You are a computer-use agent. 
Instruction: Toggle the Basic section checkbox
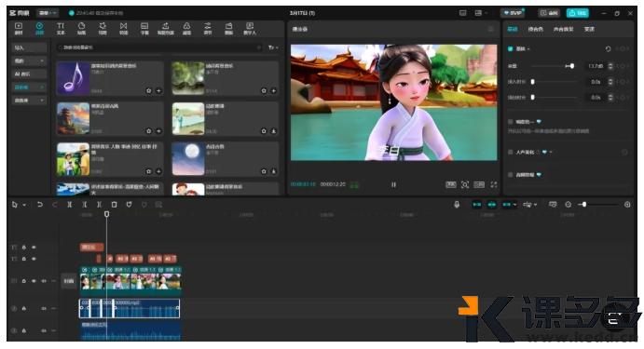[510, 48]
